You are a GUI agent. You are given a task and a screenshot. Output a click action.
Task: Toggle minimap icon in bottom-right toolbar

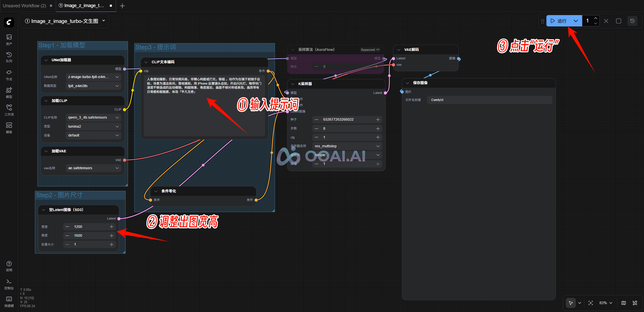624,303
